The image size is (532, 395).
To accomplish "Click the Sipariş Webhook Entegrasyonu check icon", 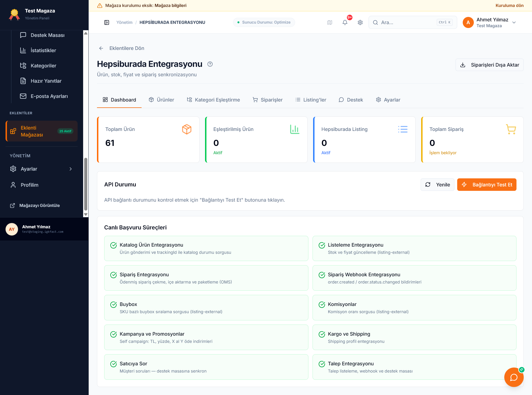I will point(322,275).
